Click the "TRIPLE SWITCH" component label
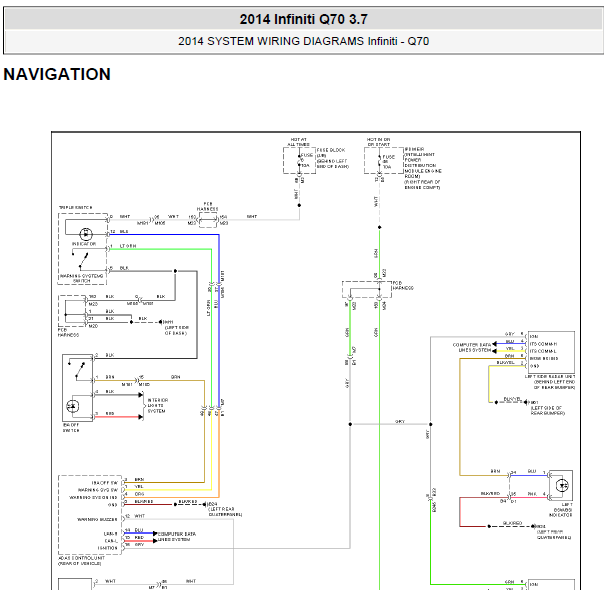 click(76, 208)
